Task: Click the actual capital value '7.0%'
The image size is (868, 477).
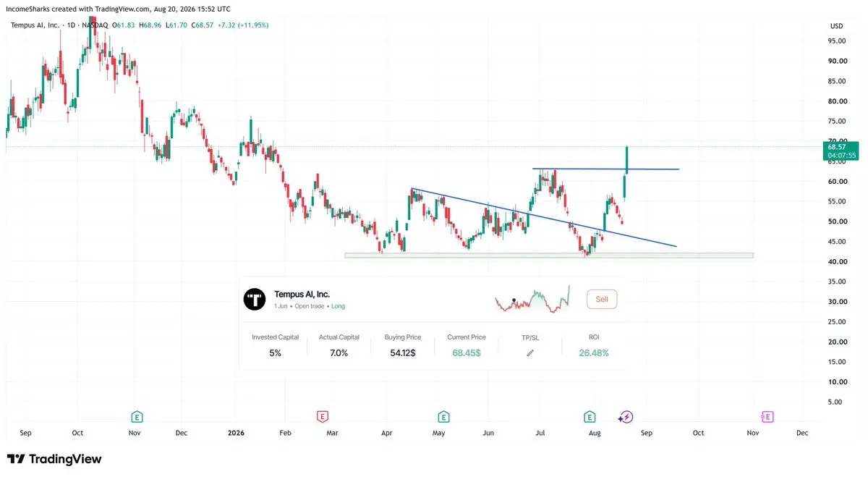Action: click(339, 353)
